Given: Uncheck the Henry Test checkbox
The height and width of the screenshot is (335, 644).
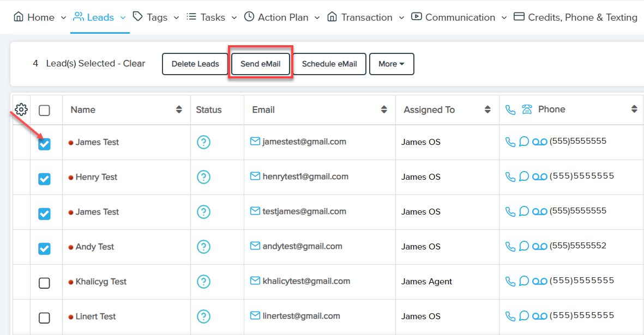Looking at the screenshot, I should tap(45, 179).
